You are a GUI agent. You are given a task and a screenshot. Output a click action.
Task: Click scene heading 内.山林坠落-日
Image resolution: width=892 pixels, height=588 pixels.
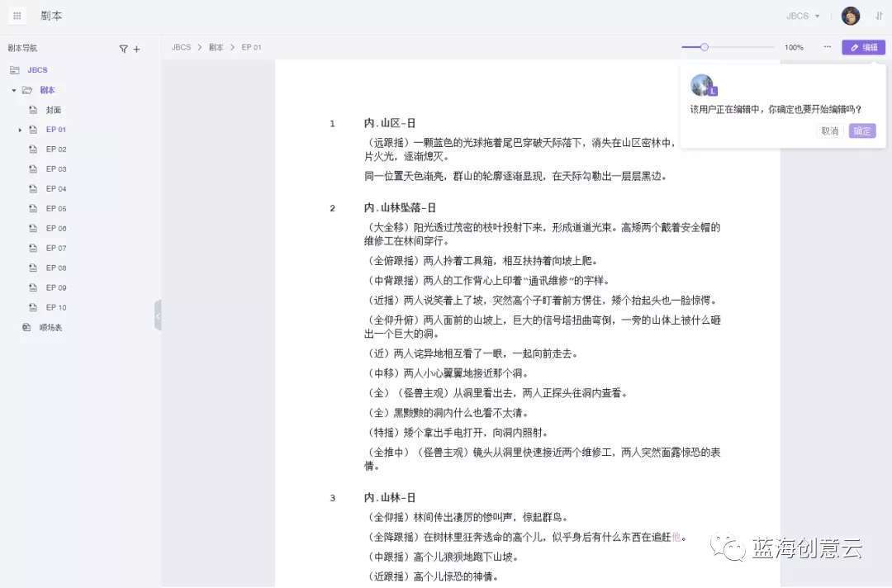pos(400,207)
